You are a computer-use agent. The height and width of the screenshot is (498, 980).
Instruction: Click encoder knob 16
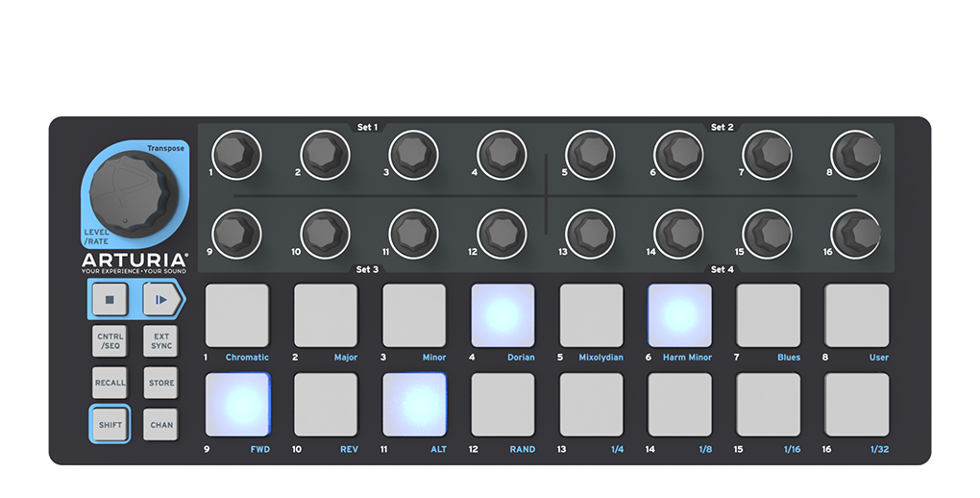click(x=856, y=234)
